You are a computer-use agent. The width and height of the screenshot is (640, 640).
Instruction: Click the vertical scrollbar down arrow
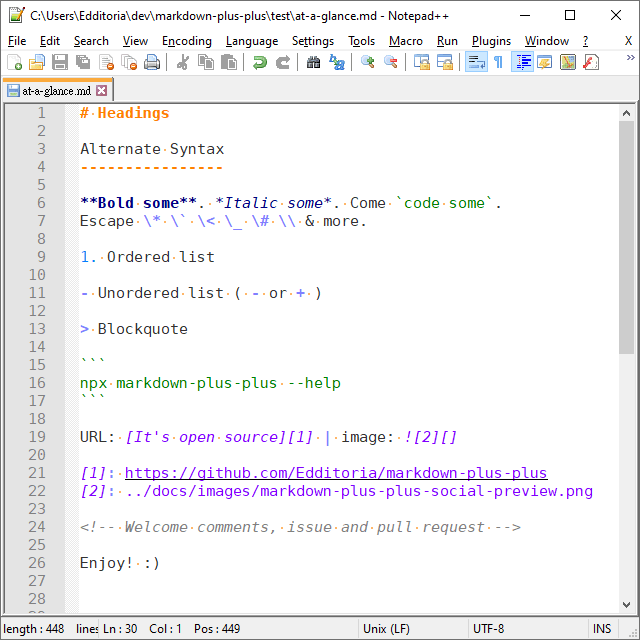click(x=627, y=604)
